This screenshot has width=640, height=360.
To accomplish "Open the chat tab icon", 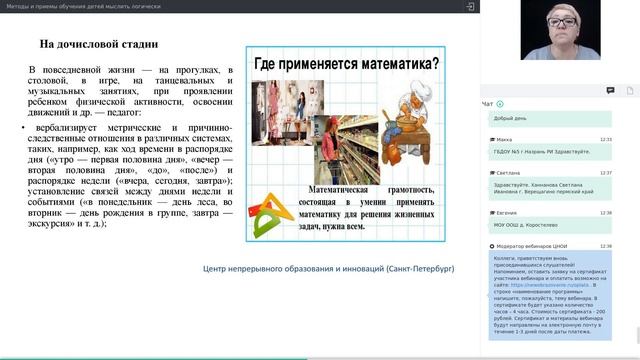I will pos(610,91).
